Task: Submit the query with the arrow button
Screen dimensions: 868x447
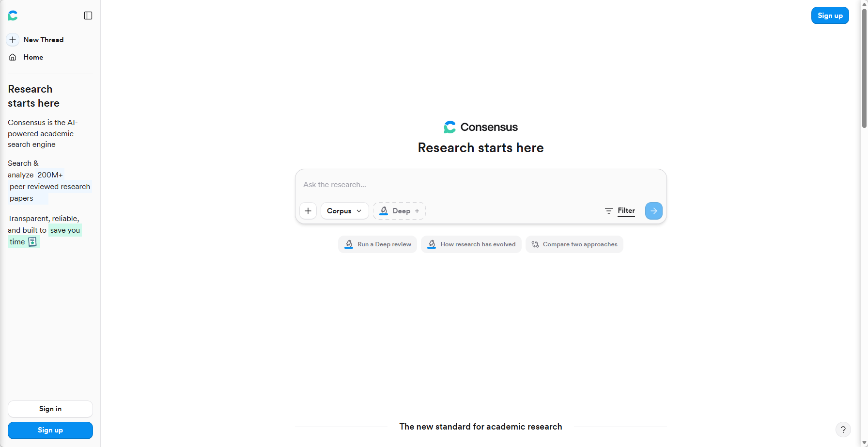Action: [x=653, y=211]
